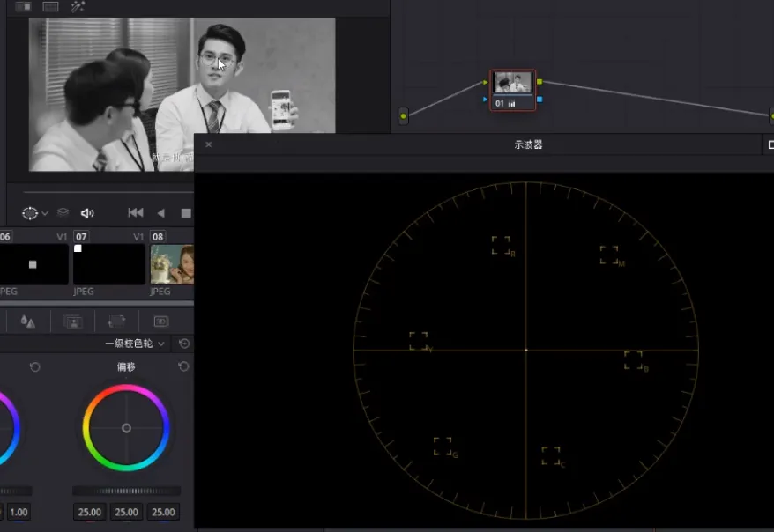The image size is (774, 532).
Task: Select clip thumbnail 08 with the woman
Action: pos(172,264)
